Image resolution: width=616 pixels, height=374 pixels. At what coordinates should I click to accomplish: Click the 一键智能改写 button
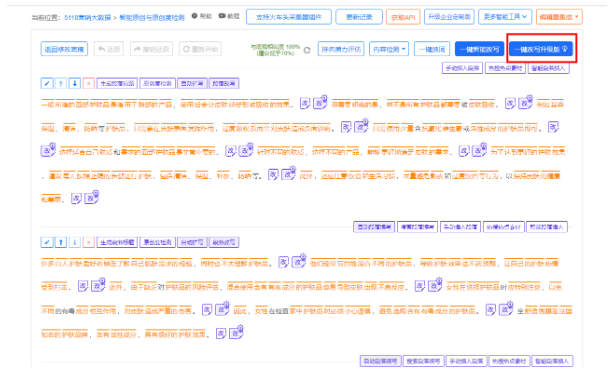point(479,49)
